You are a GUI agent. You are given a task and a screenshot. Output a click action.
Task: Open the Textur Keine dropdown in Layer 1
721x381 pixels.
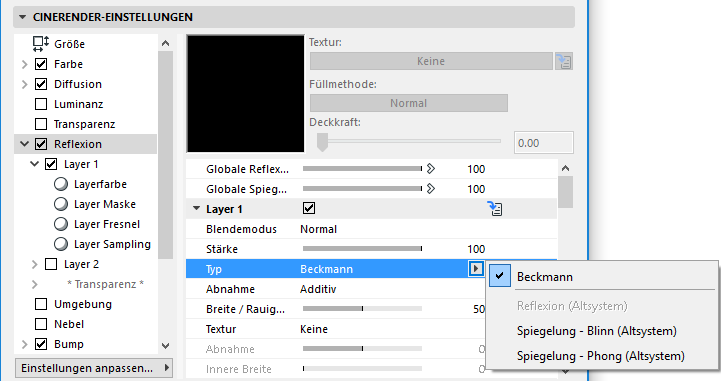point(314,329)
